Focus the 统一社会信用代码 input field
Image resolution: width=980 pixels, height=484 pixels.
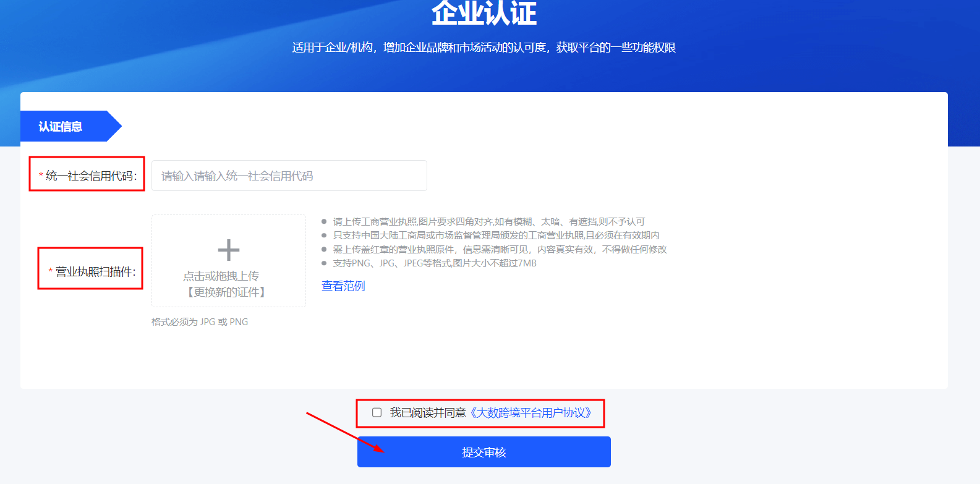pos(289,176)
